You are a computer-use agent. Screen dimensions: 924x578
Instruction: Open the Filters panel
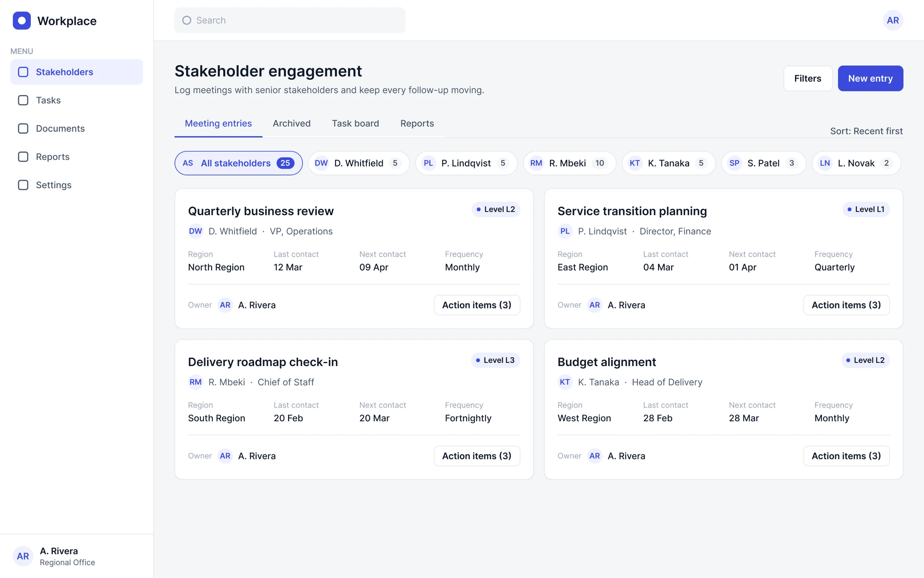tap(808, 78)
